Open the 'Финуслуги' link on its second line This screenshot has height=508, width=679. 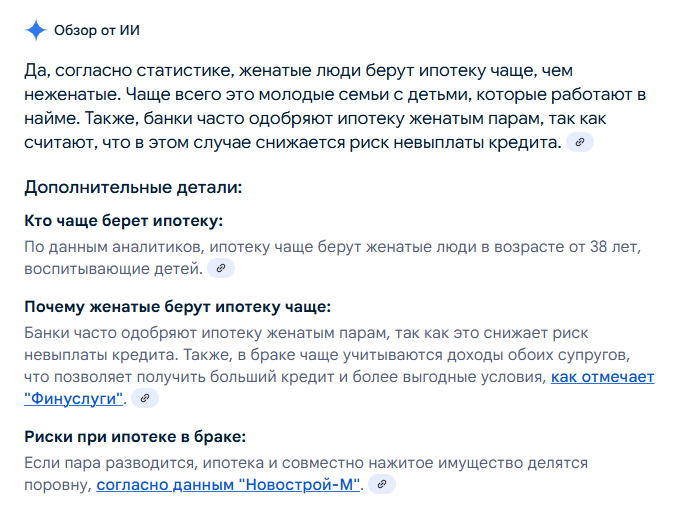[x=74, y=398]
